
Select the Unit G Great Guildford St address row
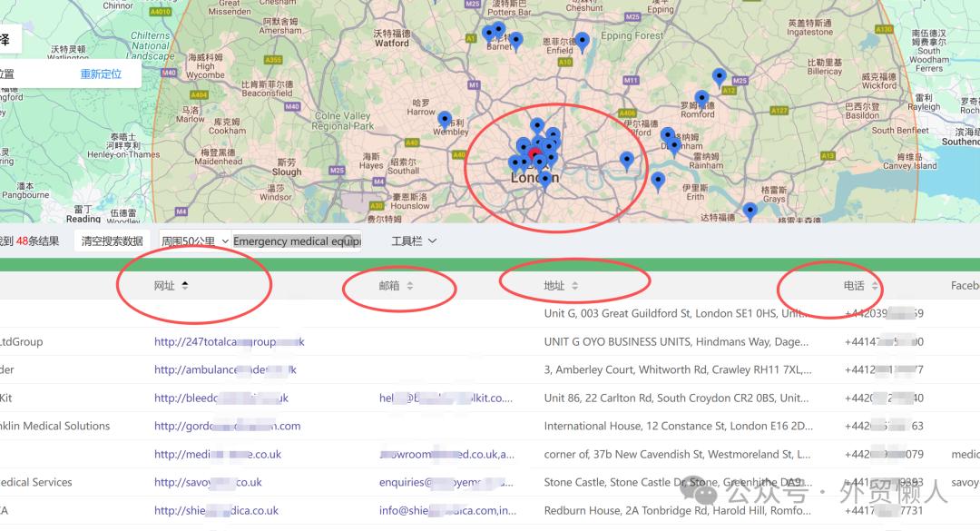pos(673,314)
